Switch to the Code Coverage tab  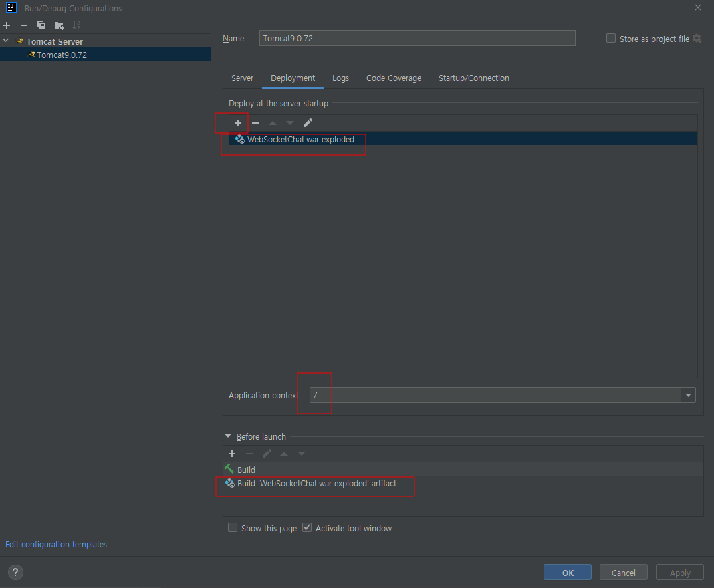click(394, 78)
